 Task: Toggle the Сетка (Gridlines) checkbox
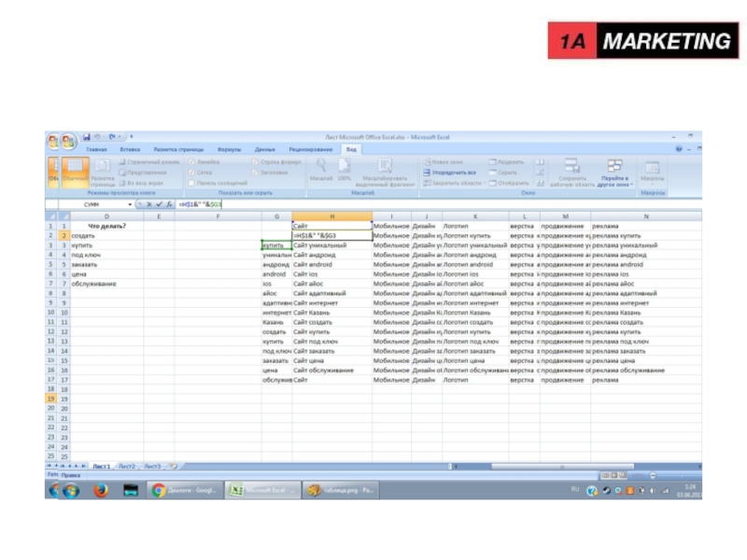191,172
